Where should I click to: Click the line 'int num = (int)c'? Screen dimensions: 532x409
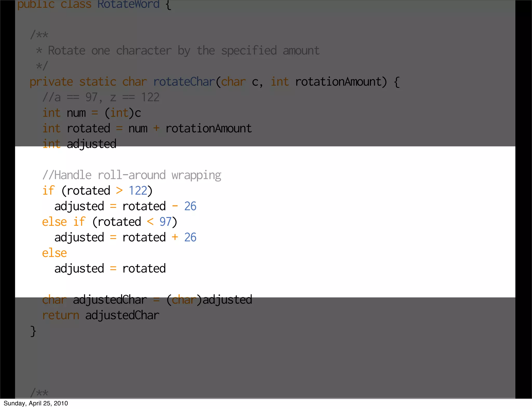[x=92, y=113]
